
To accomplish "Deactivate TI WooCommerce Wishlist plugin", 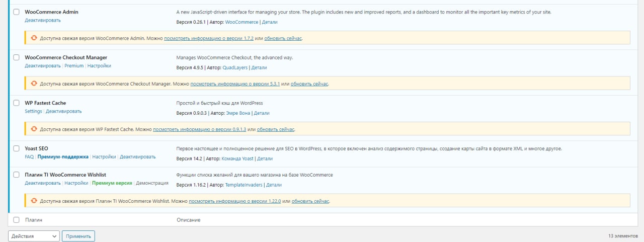I will (x=43, y=183).
